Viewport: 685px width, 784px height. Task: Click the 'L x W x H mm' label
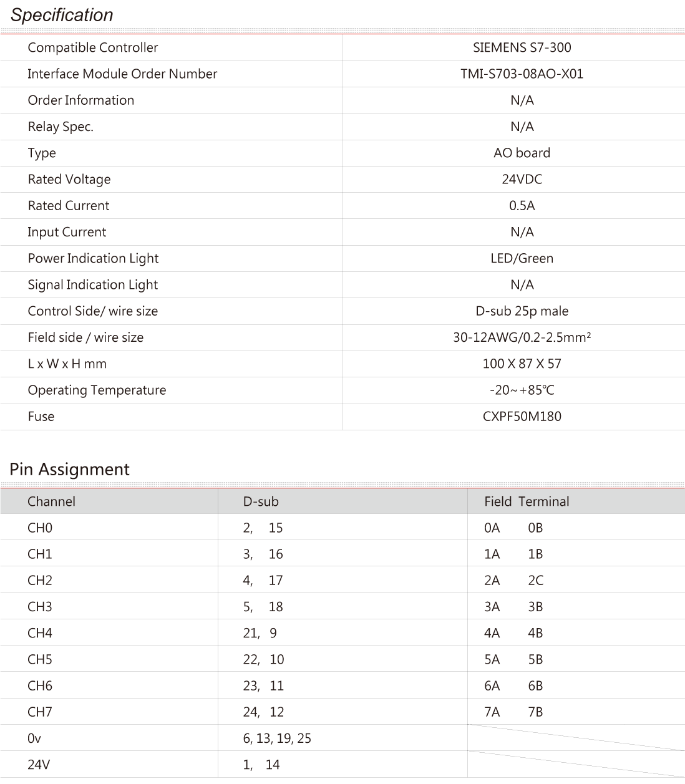tap(67, 364)
